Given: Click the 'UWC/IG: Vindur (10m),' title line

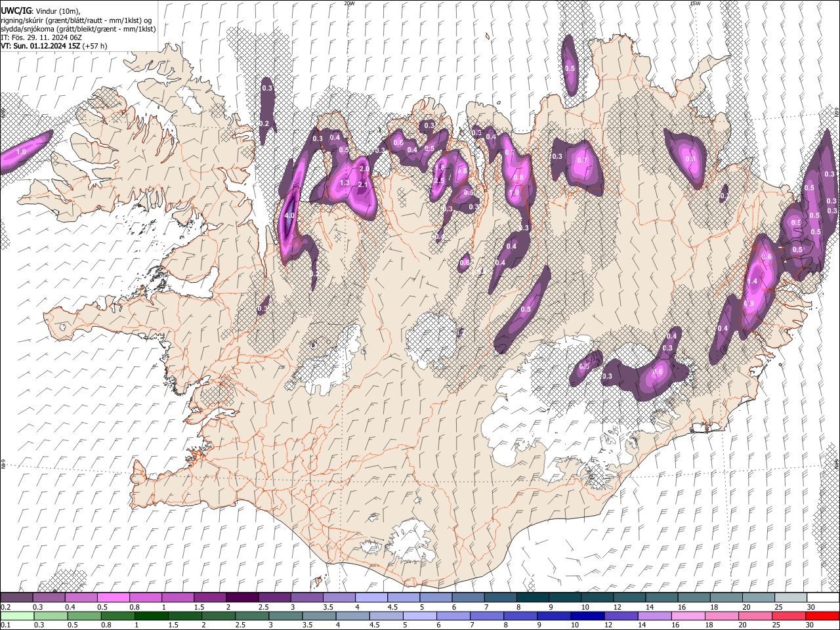Looking at the screenshot, I should click(41, 11).
